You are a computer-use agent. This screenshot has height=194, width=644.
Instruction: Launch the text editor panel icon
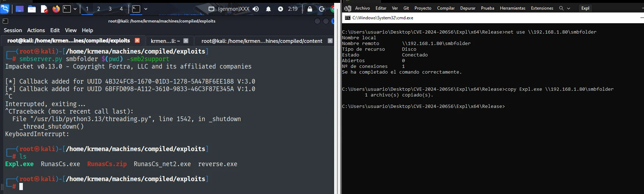click(44, 9)
